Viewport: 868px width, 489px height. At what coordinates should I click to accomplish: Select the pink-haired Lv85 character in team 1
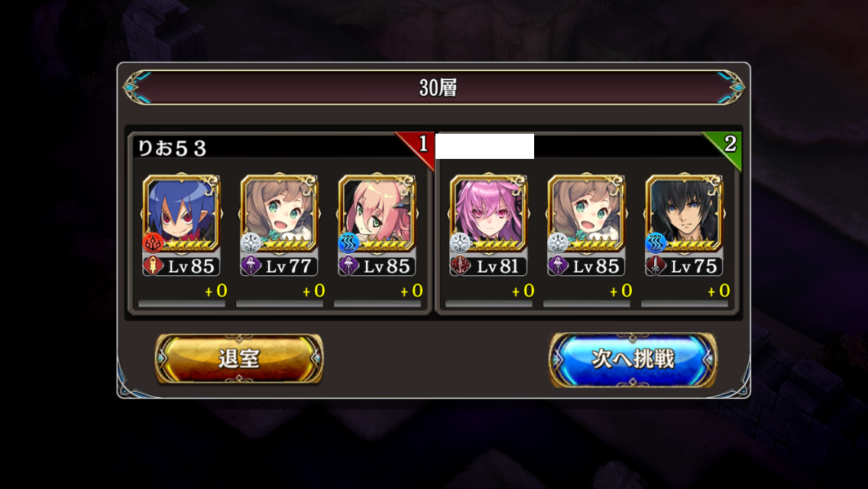click(x=377, y=214)
